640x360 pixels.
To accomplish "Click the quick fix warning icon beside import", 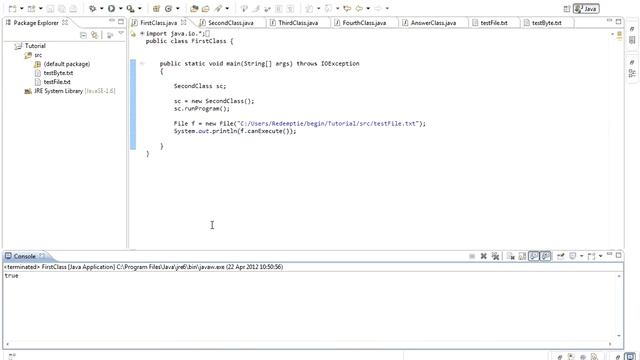I will (133, 34).
